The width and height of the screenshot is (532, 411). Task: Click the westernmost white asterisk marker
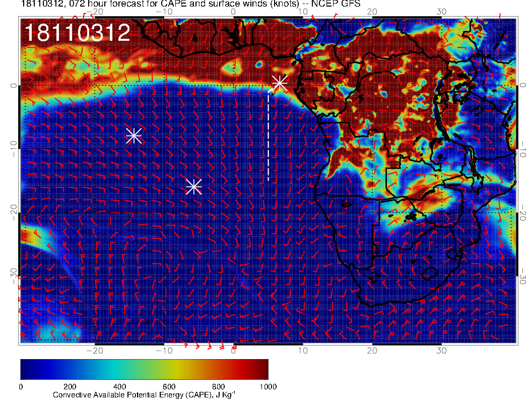tap(134, 135)
